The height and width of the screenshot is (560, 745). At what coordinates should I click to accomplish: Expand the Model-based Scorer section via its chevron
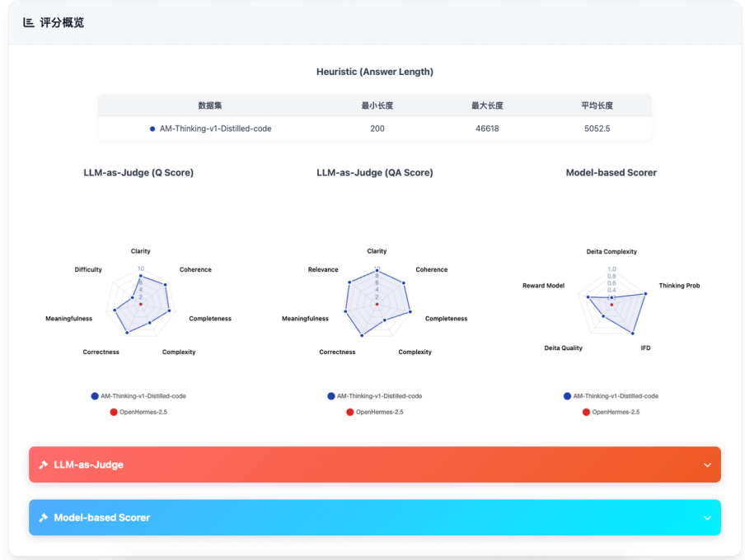707,518
